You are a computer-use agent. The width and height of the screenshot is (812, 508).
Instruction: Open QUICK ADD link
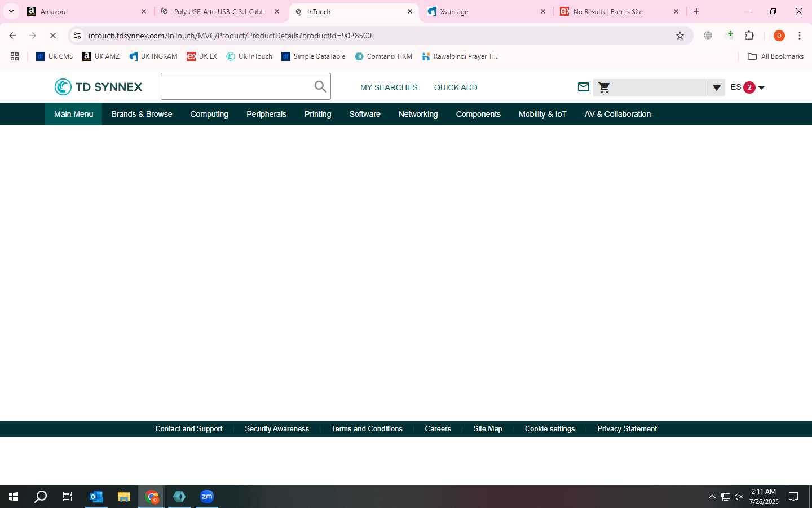click(x=456, y=87)
